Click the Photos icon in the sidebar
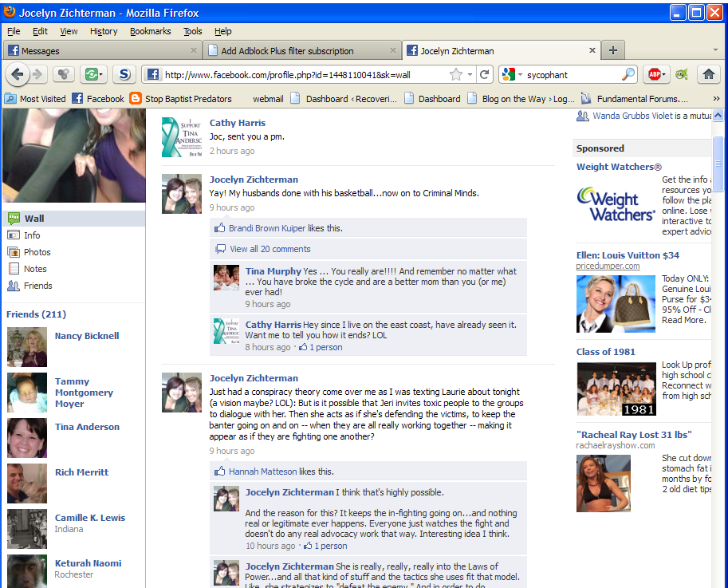This screenshot has width=728, height=588. 14,252
